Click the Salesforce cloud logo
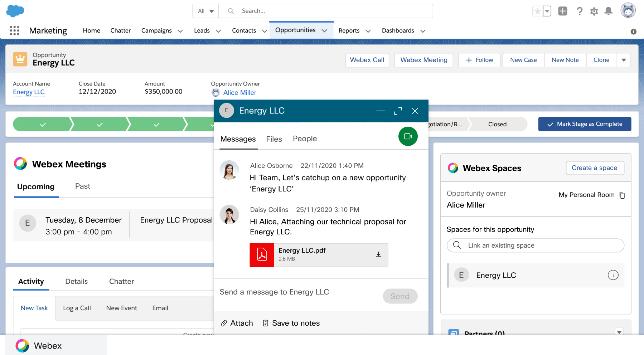The height and width of the screenshot is (355, 644). [x=15, y=11]
